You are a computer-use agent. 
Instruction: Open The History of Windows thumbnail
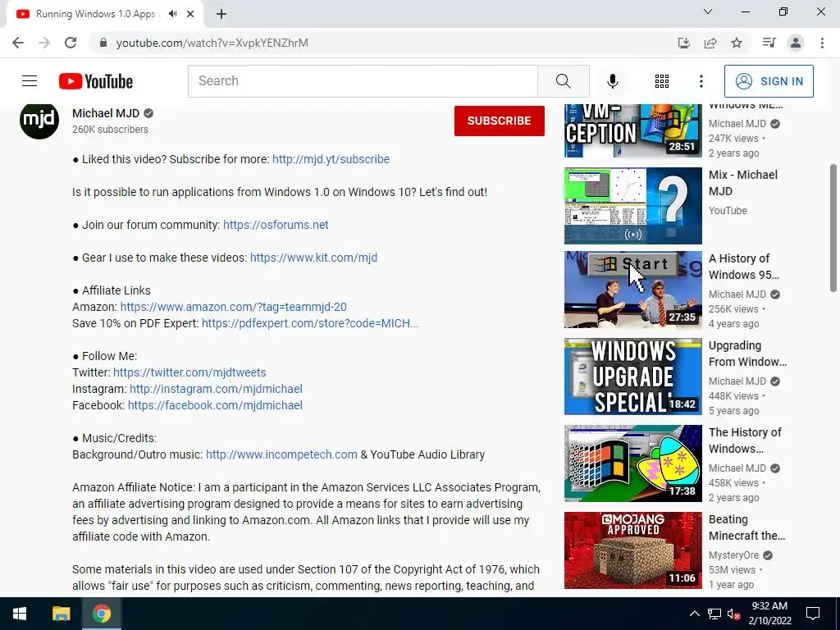pos(632,463)
